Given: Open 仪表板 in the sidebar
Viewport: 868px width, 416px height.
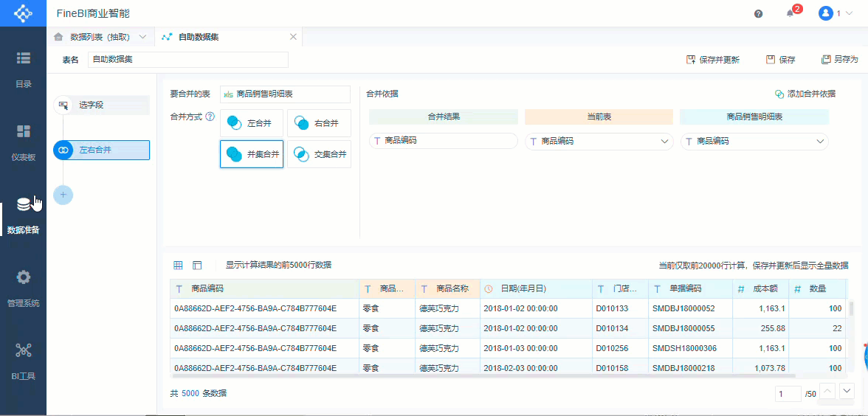Looking at the screenshot, I should coord(24,143).
